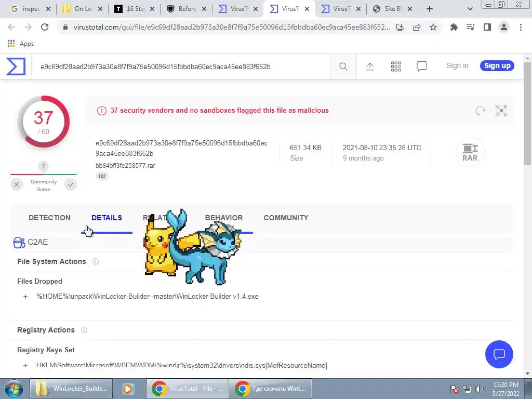This screenshot has height=399, width=532.
Task: Open the VirusTotal apps grid icon
Action: point(396,66)
